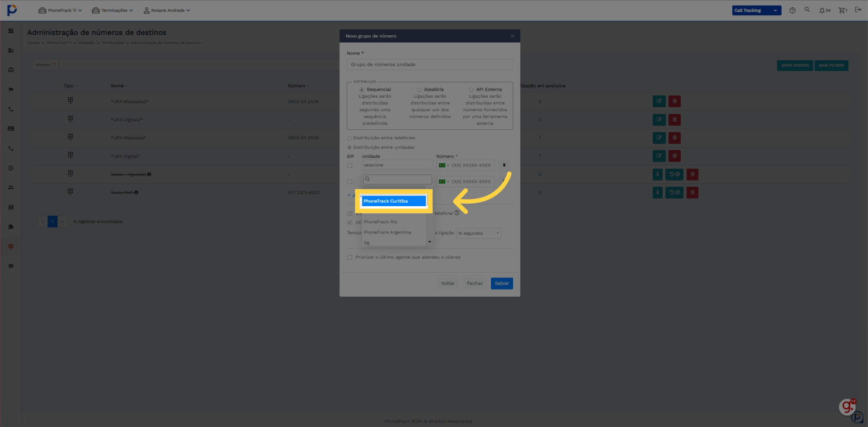Edit the *URA Mapeada2* row

[659, 101]
